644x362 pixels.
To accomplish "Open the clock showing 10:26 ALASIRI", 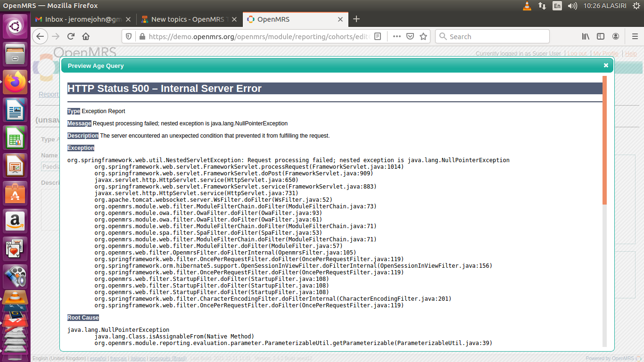I will [605, 6].
